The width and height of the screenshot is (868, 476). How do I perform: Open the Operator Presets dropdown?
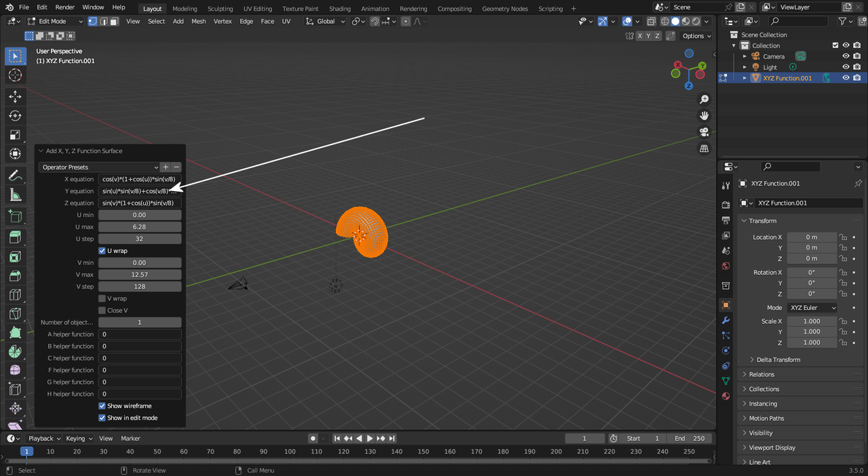click(99, 167)
